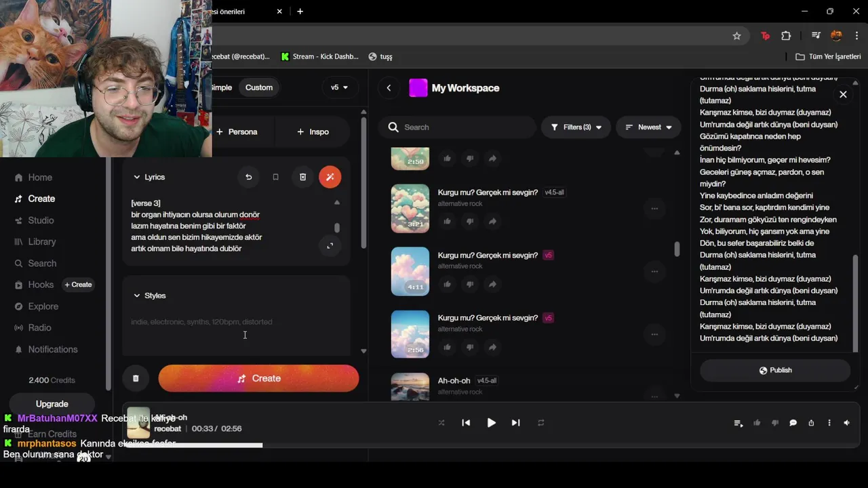Click the bookmark icon in the Lyrics header
The height and width of the screenshot is (488, 868).
point(275,177)
